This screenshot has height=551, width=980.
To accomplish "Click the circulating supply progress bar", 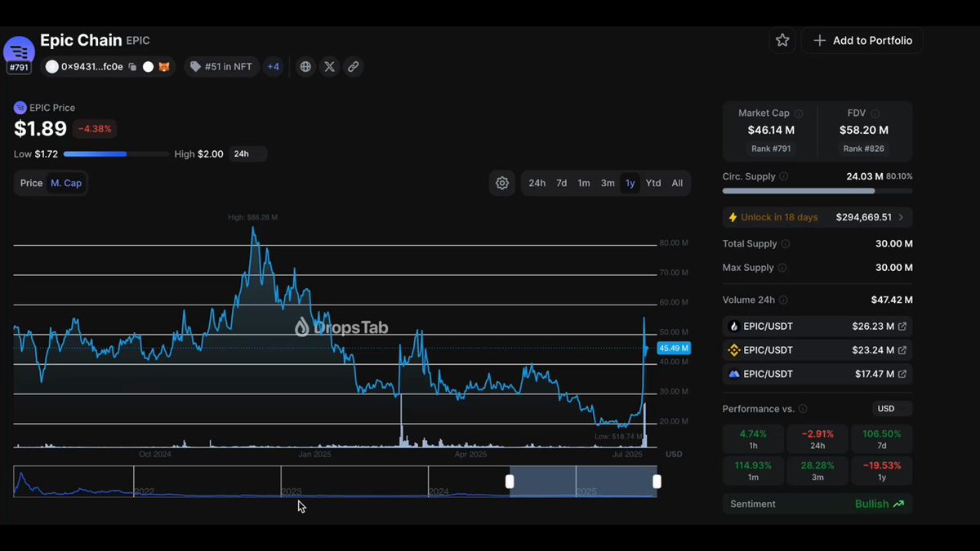I will 817,191.
